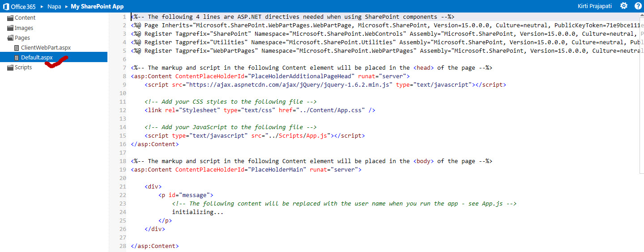This screenshot has width=644, height=252.
Task: Click the Default.aspx file icon
Action: 17,58
